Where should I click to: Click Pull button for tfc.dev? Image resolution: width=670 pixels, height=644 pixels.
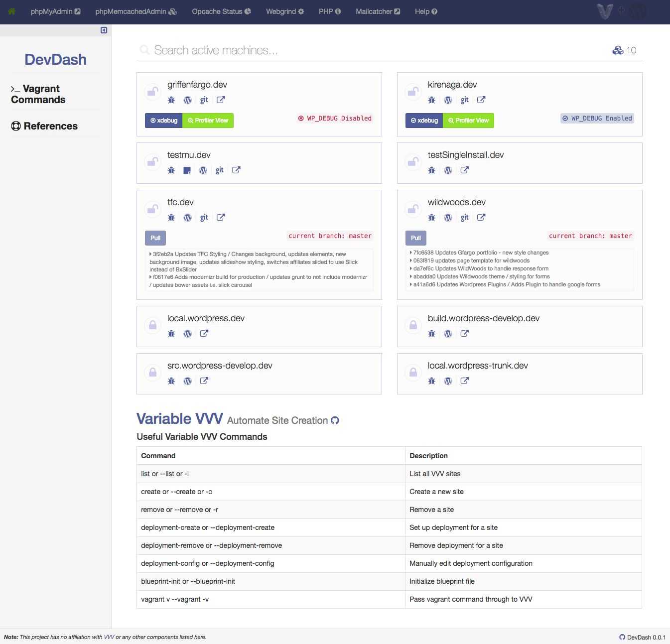coord(155,238)
